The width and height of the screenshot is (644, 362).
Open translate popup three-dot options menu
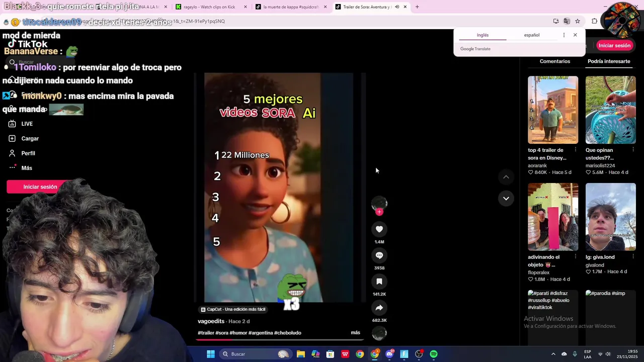[x=563, y=35]
